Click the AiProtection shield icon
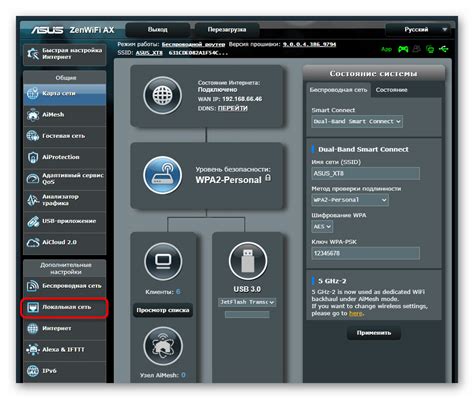The width and height of the screenshot is (474, 399). tap(33, 157)
